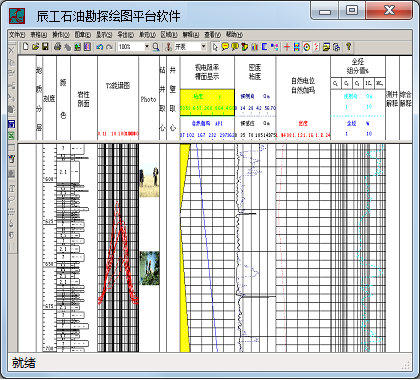
Task: Select the arrow pointer tool
Action: 215,47
